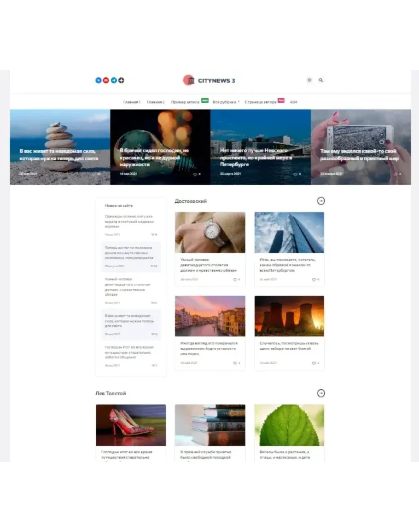The width and height of the screenshot is (419, 532).
Task: Click the dark plus social icon
Action: (x=122, y=80)
